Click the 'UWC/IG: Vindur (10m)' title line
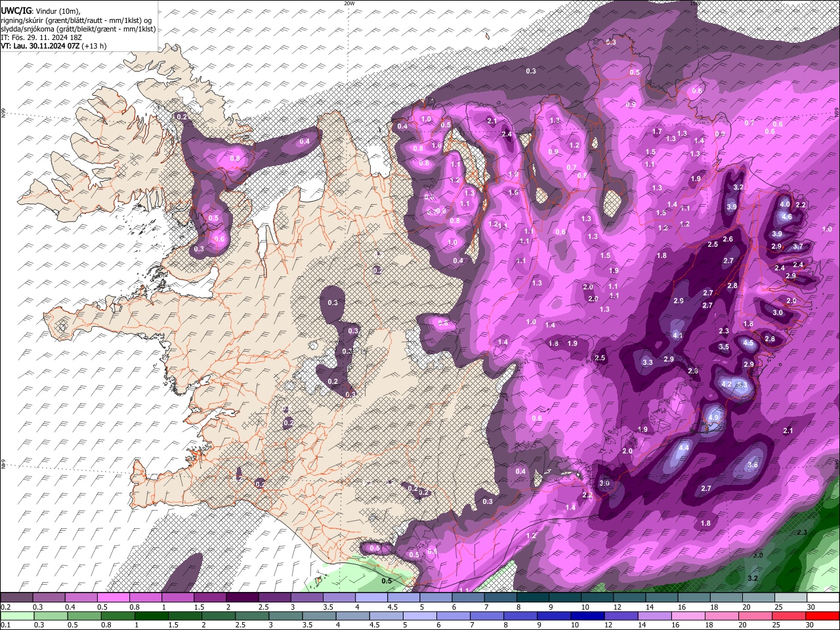840x630 pixels. coord(39,11)
